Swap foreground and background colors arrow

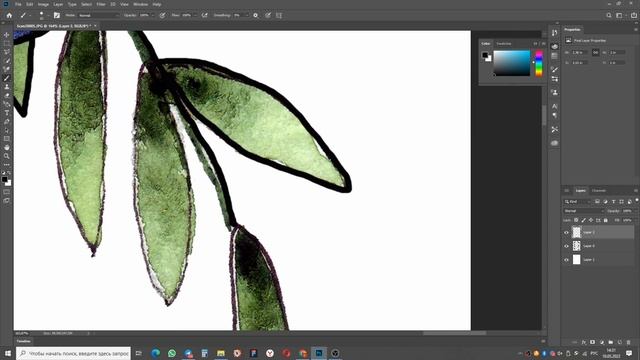pyautogui.click(x=9, y=173)
